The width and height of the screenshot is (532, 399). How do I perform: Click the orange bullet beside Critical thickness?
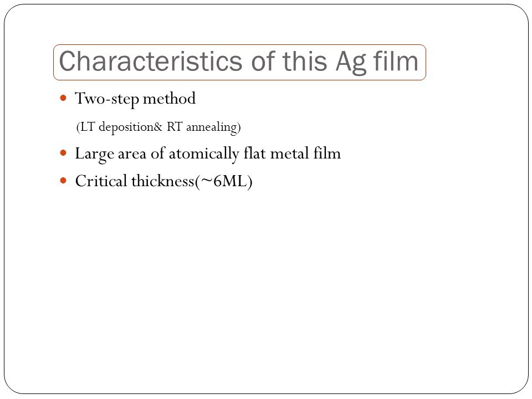(63, 181)
